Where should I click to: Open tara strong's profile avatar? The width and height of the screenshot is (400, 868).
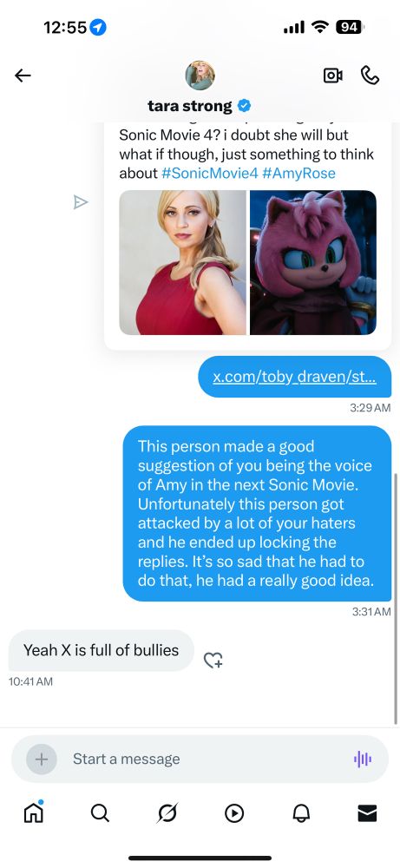(200, 76)
